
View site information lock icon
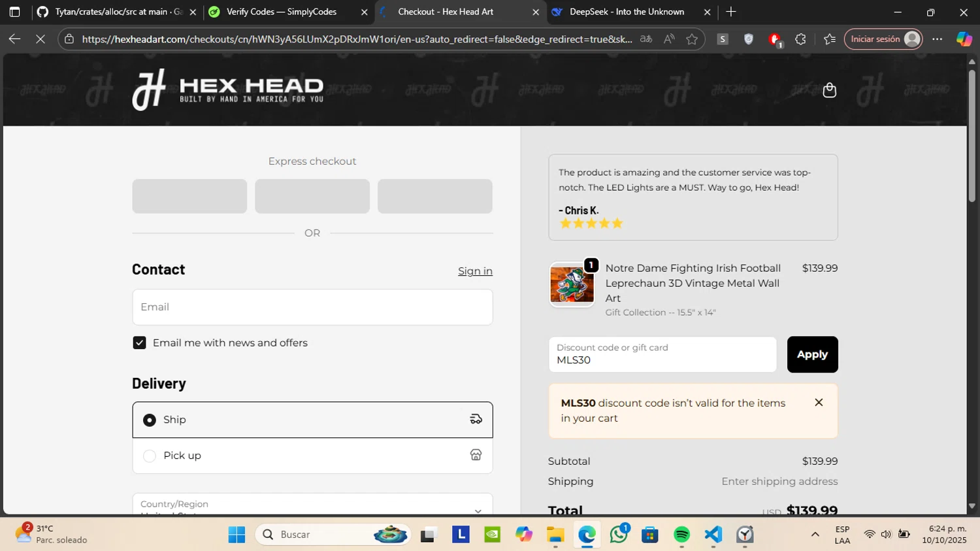coord(69,39)
